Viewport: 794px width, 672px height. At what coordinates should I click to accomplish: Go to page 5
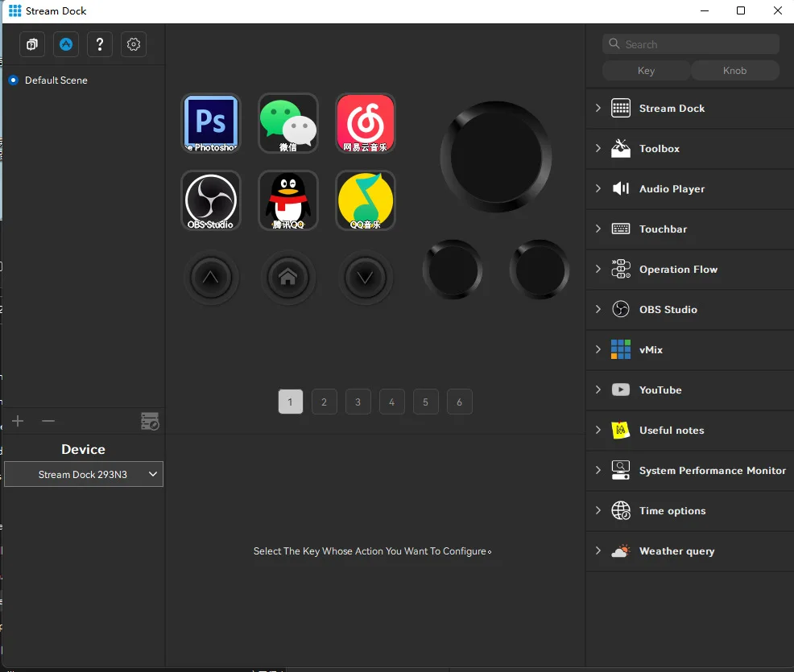[x=426, y=402]
